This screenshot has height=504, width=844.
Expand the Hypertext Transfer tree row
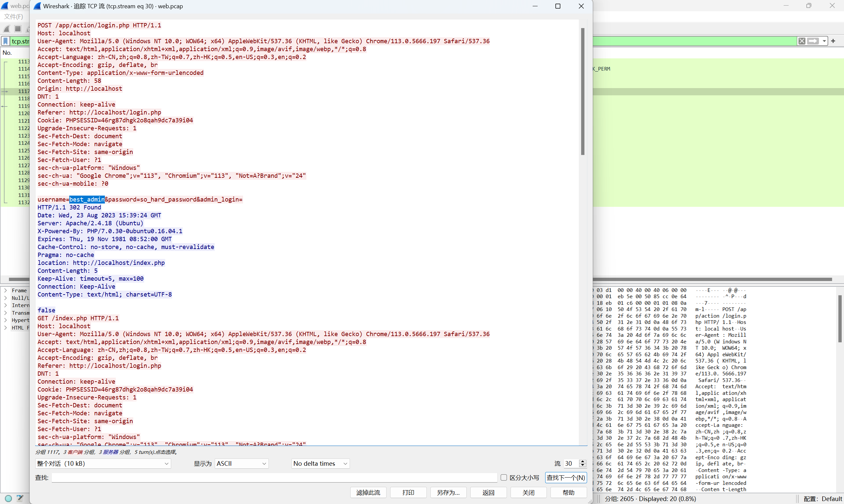coord(5,320)
